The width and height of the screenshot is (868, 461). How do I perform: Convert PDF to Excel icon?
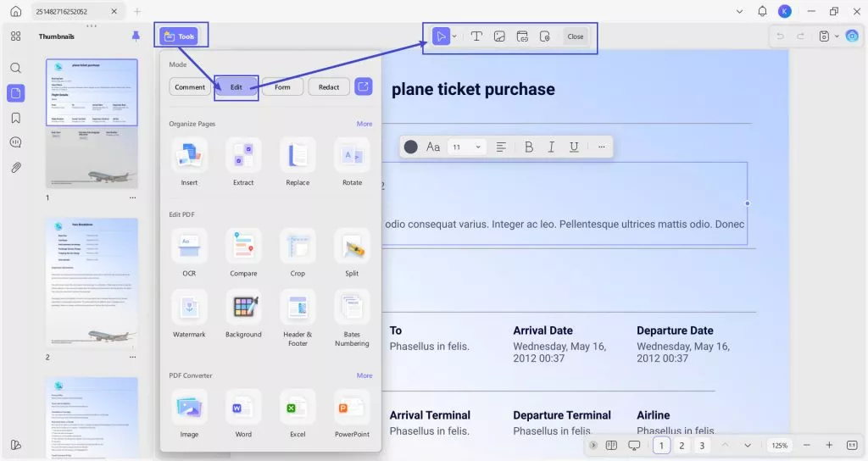pyautogui.click(x=298, y=408)
